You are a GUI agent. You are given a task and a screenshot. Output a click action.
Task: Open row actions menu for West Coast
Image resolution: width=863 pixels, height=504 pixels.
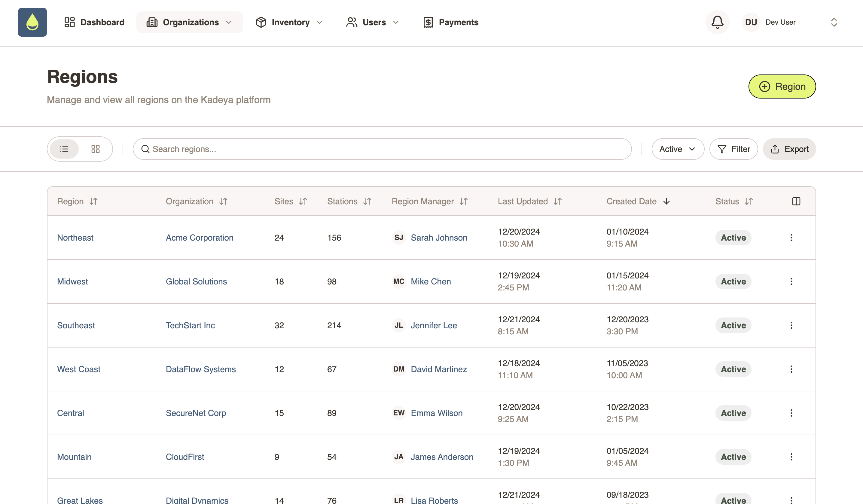click(791, 369)
